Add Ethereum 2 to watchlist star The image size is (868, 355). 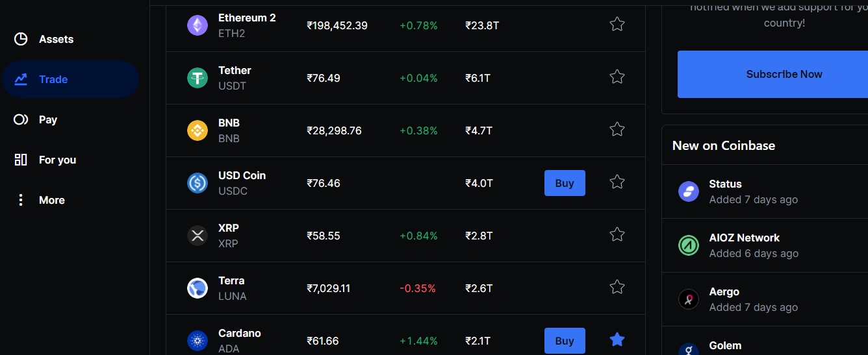pos(617,25)
